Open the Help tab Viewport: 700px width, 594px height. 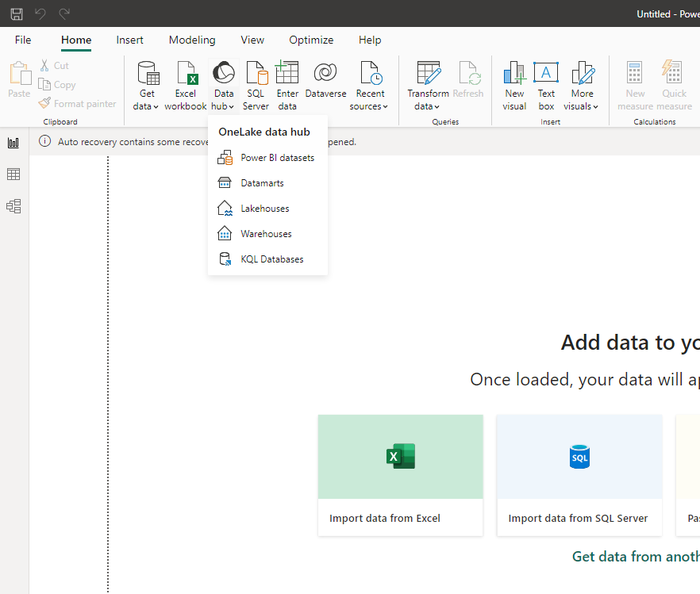[370, 40]
